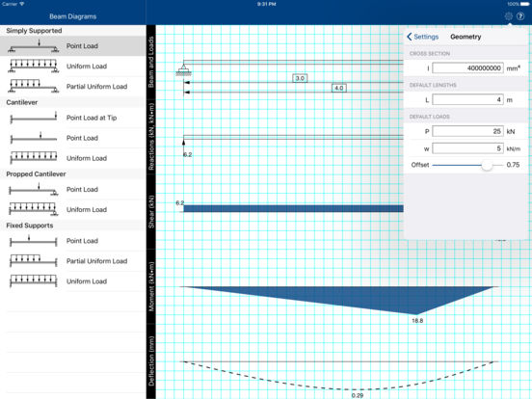Select Simply Supported Partial Uniform Load icon
Viewport: 532px width, 399px height.
tap(33, 86)
